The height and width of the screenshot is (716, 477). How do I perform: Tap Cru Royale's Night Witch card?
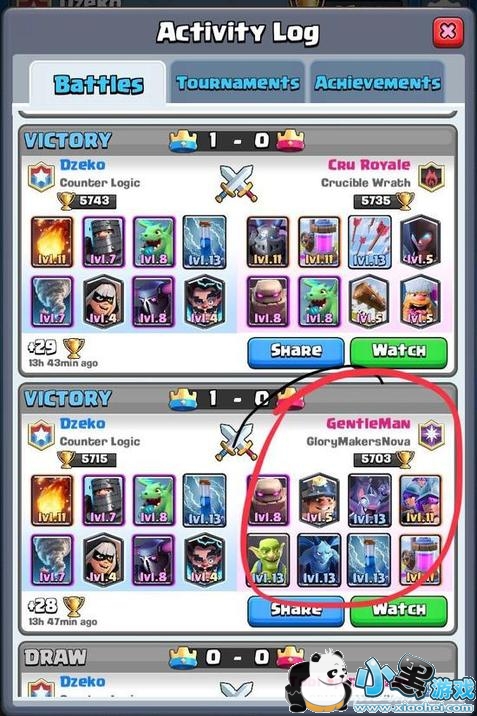click(x=420, y=242)
